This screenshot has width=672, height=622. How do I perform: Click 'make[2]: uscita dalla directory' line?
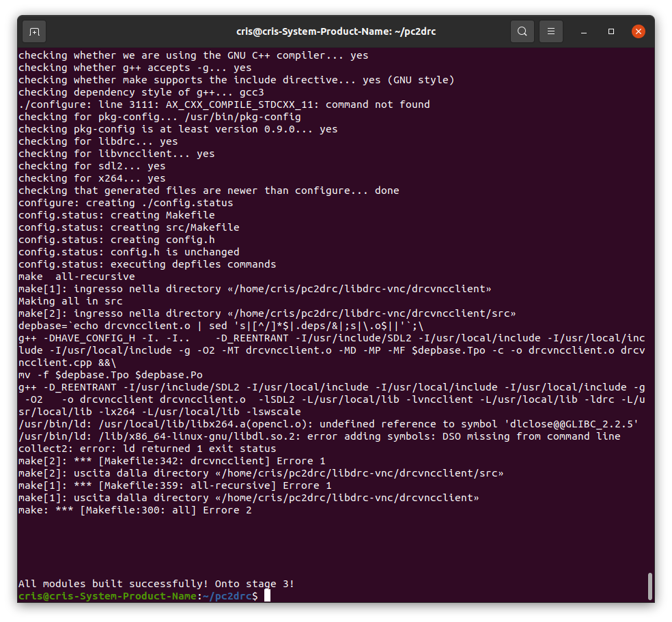[x=261, y=473]
